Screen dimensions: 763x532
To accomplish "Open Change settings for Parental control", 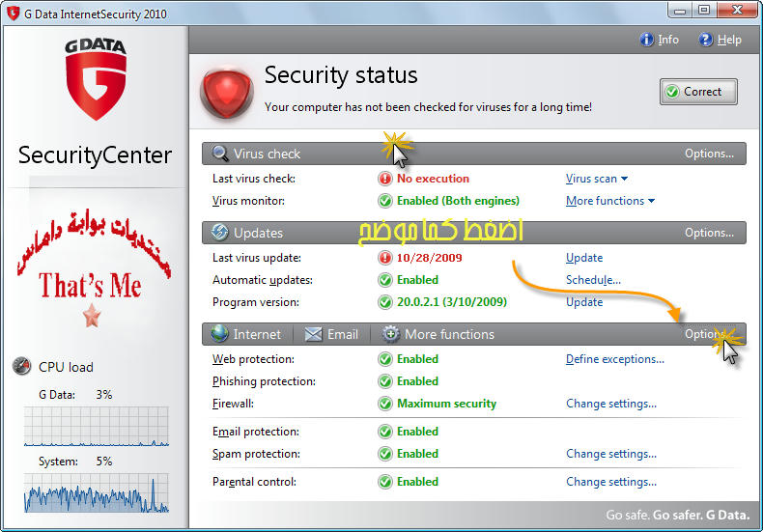I will (611, 482).
